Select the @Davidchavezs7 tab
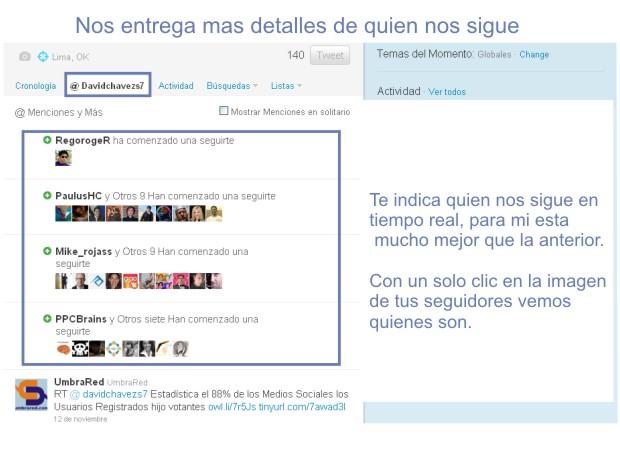This screenshot has width=620, height=467. [108, 85]
